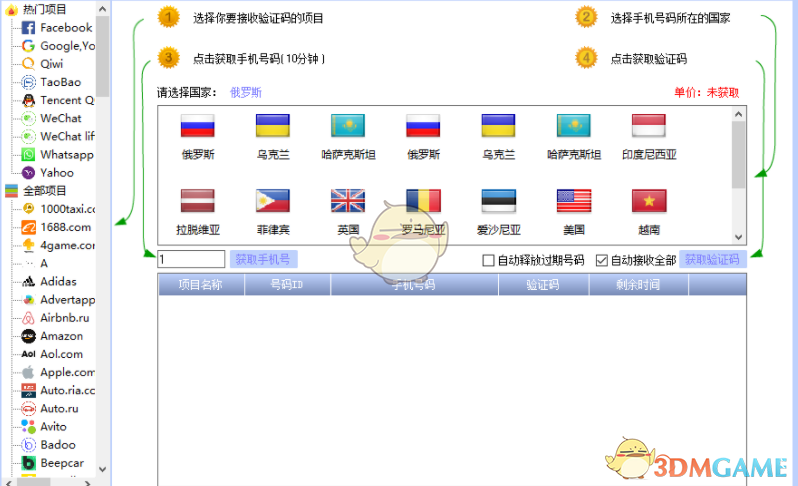Select the 4game.com tree item

68,245
